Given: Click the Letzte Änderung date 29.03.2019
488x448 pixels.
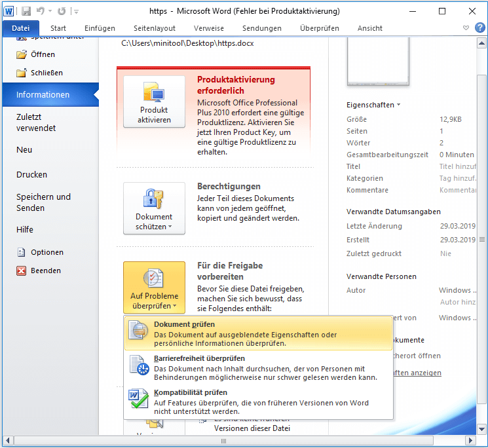Looking at the screenshot, I should coord(457,226).
